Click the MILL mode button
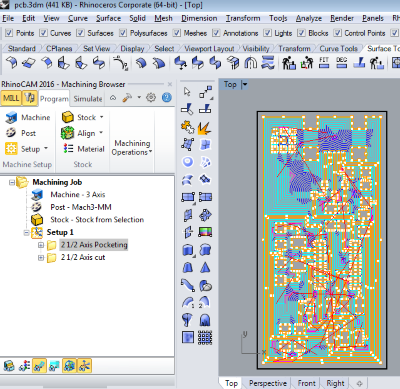Viewport: 400px width, 389px height. pos(11,98)
